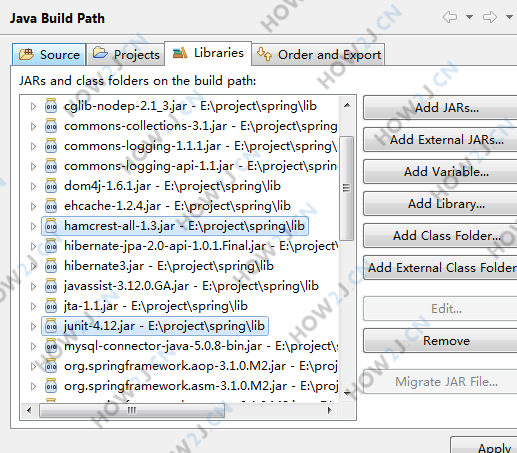The width and height of the screenshot is (517, 453).
Task: Select the hibernate3.jar list entry
Action: [x=169, y=266]
